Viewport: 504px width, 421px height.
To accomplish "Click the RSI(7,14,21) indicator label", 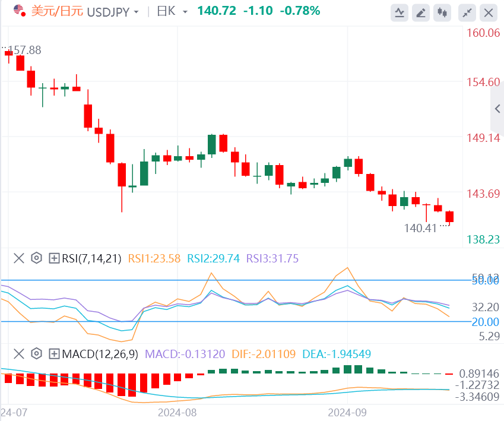I will pyautogui.click(x=91, y=258).
